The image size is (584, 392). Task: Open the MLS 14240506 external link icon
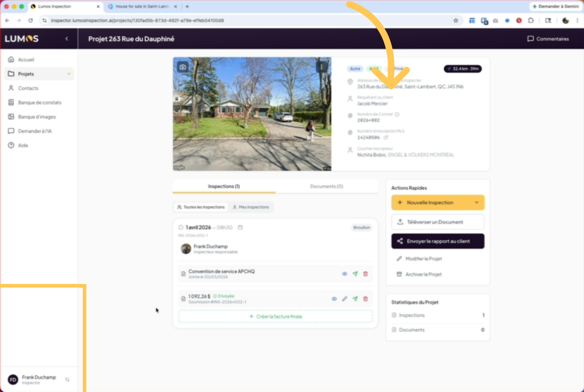(x=386, y=138)
